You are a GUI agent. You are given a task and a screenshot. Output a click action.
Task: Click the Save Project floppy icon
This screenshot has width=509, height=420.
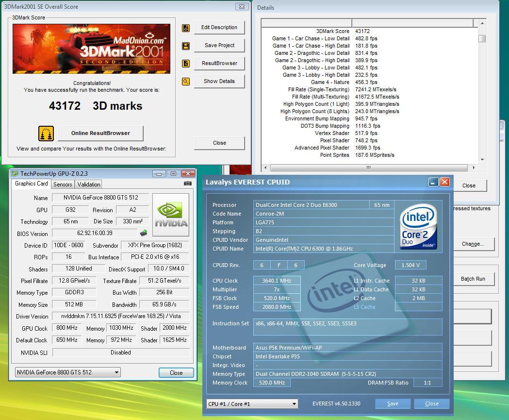coord(186,46)
